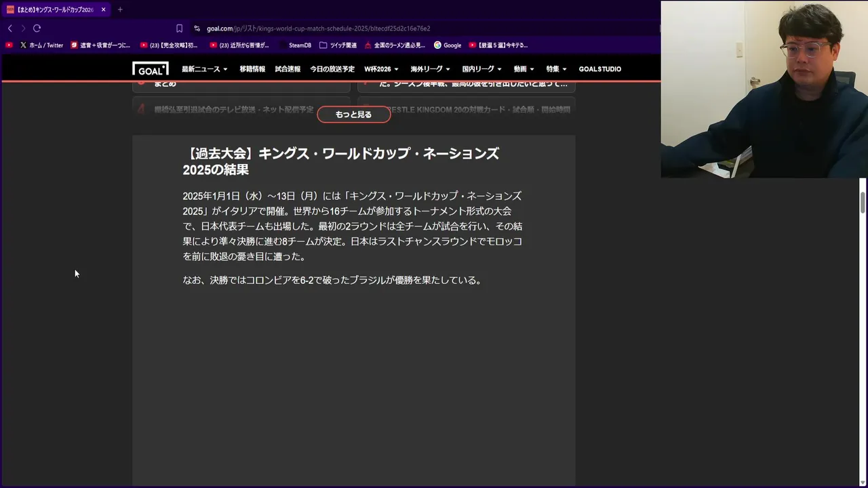Expand the 海外リーグ menu
This screenshot has height=488, width=868.
(x=431, y=69)
